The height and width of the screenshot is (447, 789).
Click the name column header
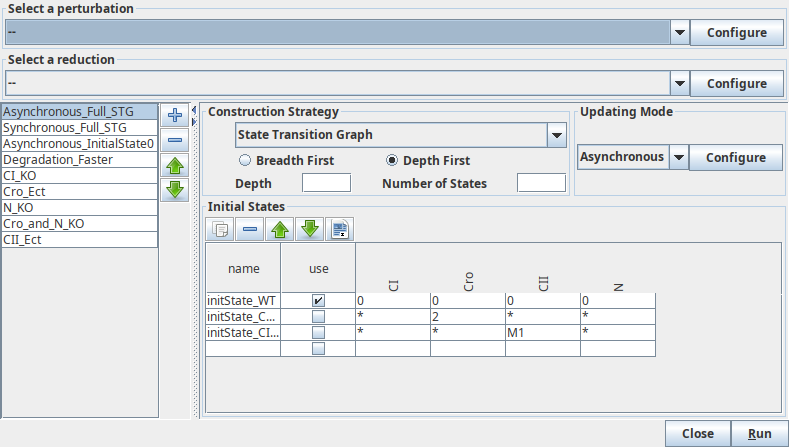point(243,268)
